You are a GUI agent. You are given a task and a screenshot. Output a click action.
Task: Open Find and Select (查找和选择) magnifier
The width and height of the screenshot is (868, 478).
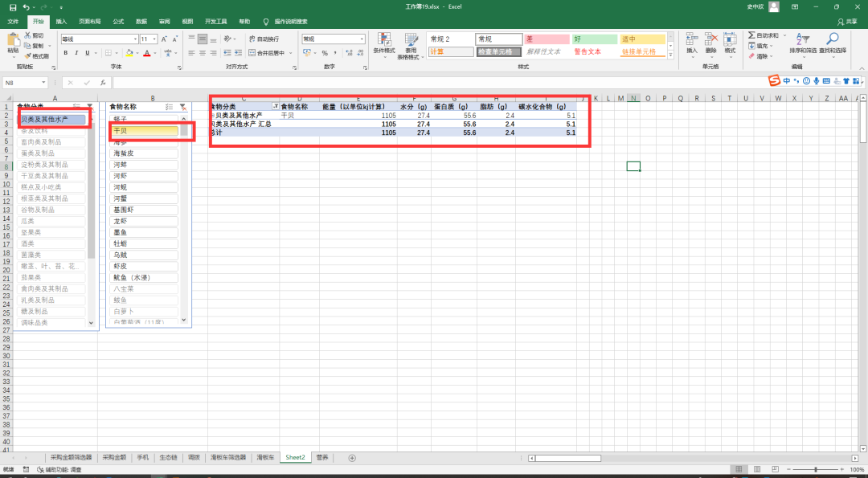tap(833, 43)
